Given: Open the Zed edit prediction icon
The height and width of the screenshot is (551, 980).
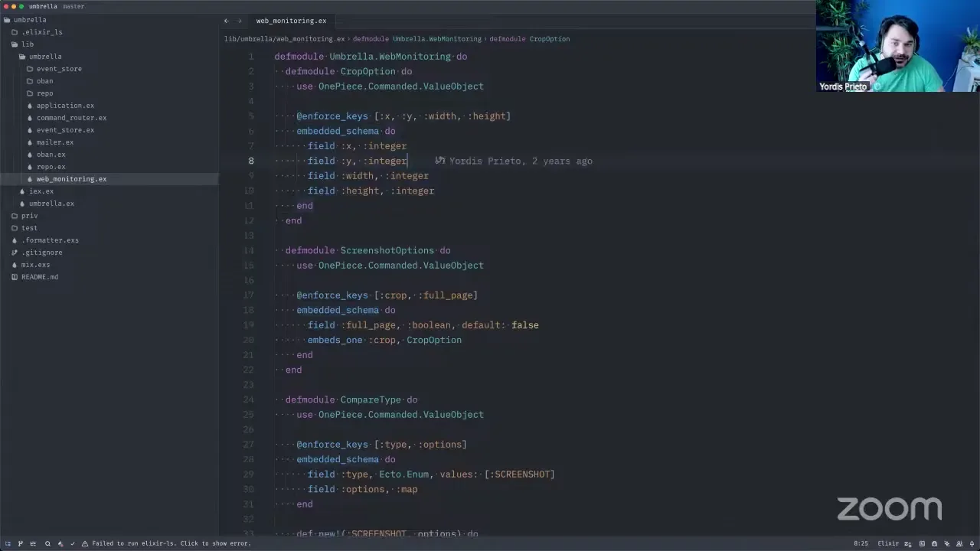Looking at the screenshot, I should 908,543.
